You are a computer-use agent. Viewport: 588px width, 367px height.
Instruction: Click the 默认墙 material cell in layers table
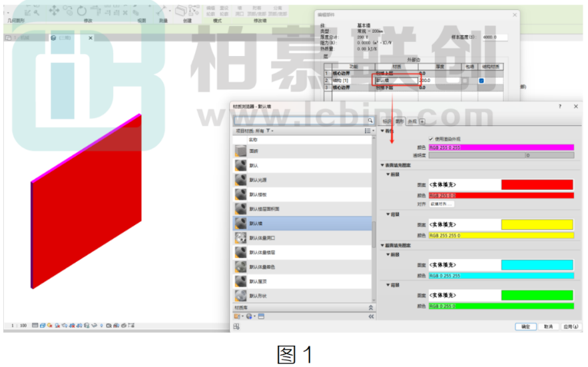pos(396,81)
